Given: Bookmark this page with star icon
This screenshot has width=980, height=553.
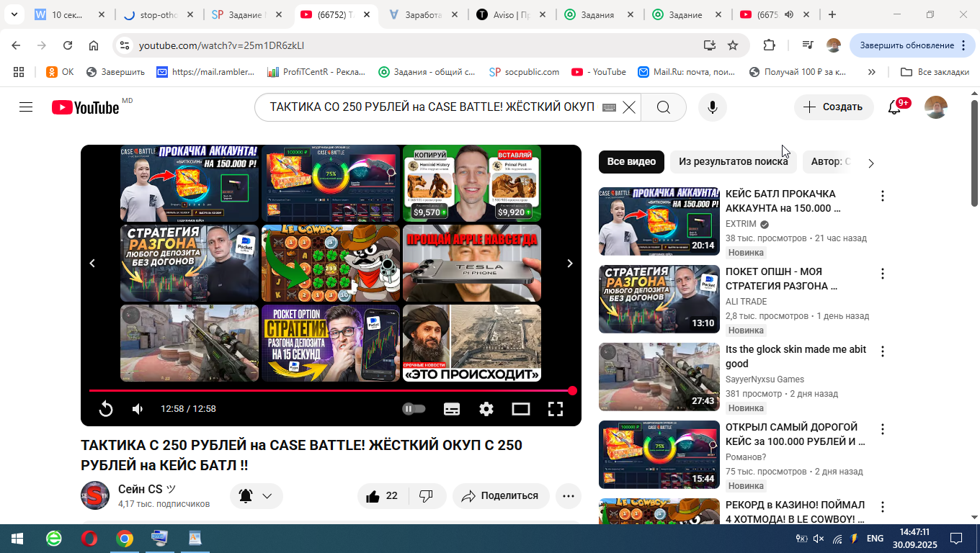Looking at the screenshot, I should (x=733, y=45).
